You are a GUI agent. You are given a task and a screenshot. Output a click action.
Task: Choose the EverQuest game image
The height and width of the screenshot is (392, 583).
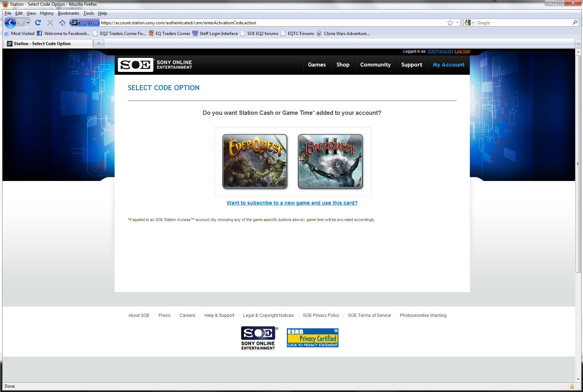(x=255, y=161)
